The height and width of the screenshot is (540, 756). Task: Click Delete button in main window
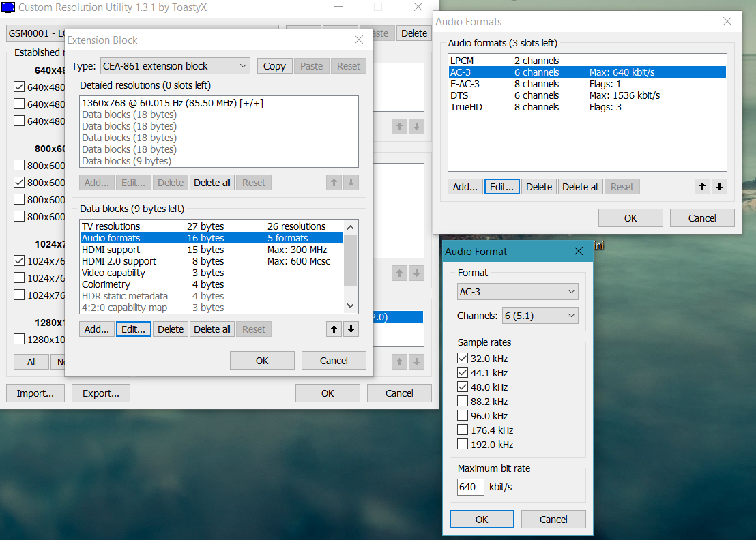(x=414, y=33)
